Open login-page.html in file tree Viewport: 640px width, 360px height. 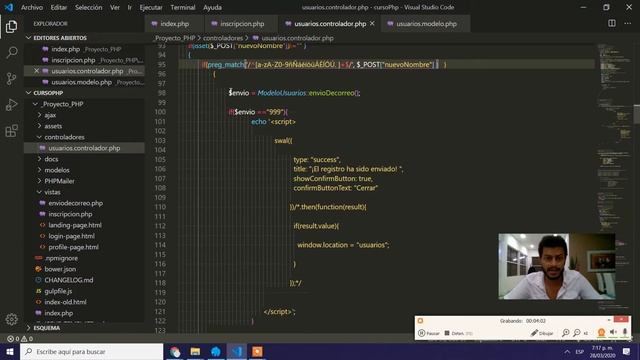coord(71,236)
